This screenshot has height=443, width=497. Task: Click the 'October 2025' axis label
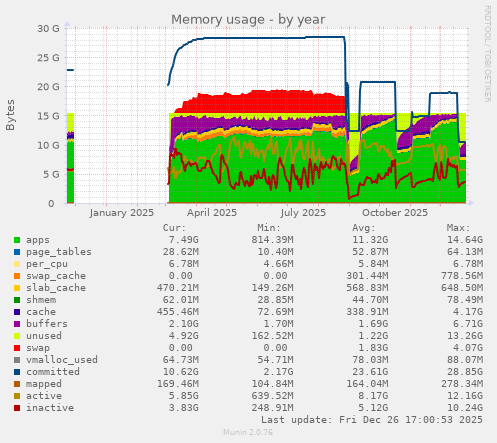click(395, 213)
